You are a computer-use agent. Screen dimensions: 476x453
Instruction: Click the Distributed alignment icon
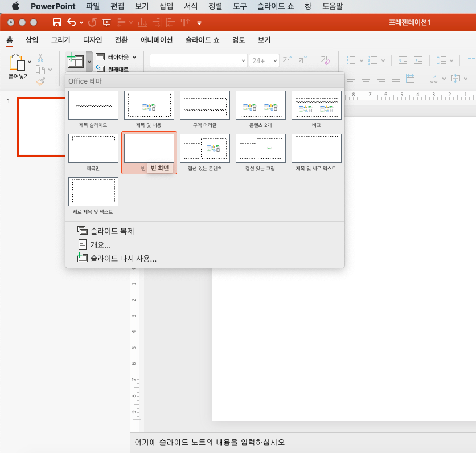click(411, 79)
